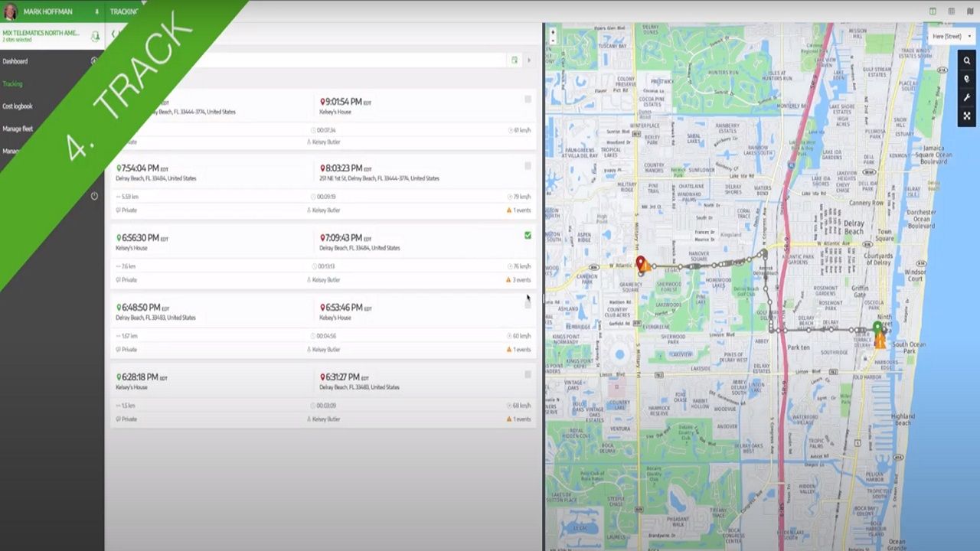Uncheck the 6:56:30 PM trip checkbox
This screenshot has height=551, width=980.
click(528, 236)
